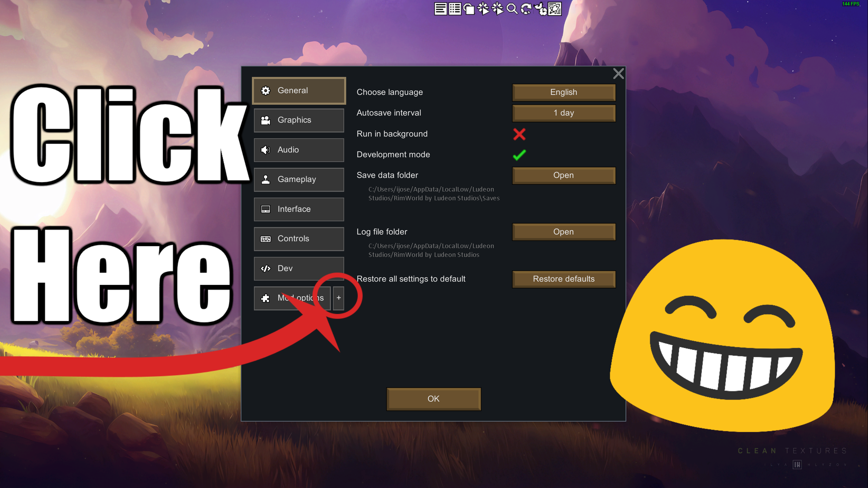Open debug logging menu icon beside magnifier
Viewport: 868px width, 488px height.
(497, 9)
